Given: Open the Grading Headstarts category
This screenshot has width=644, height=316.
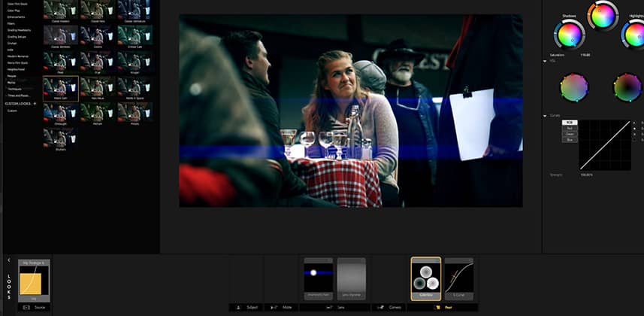Looking at the screenshot, I should [x=18, y=30].
